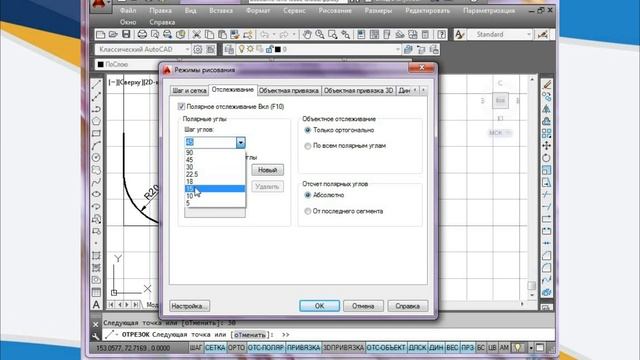Create a new drawing from toolbar
The width and height of the screenshot is (640, 360).
pyautogui.click(x=100, y=35)
